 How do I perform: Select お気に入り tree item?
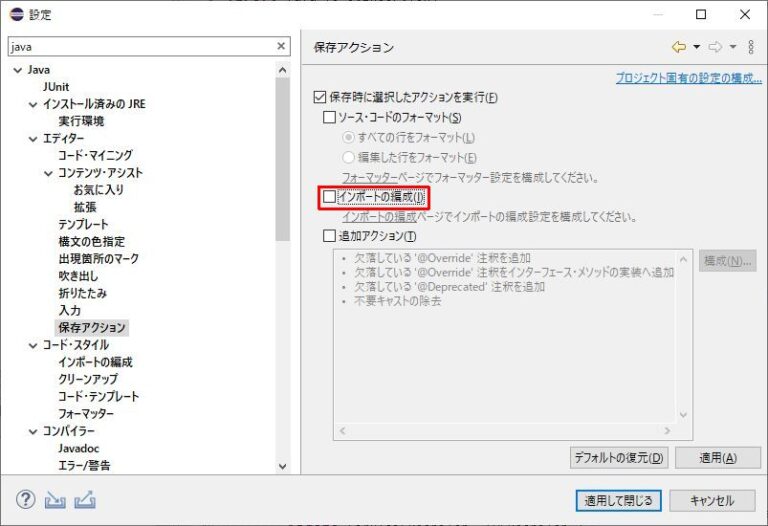(99, 190)
